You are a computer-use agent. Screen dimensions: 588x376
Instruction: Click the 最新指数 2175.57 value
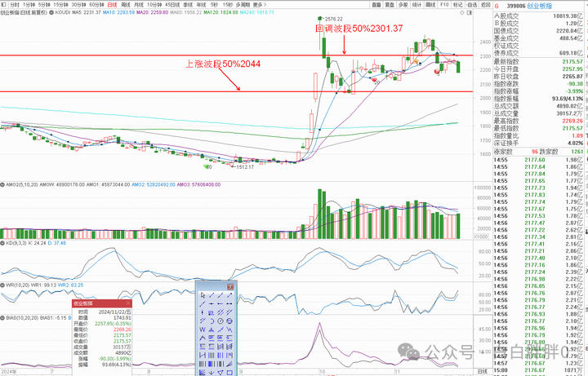click(x=572, y=61)
